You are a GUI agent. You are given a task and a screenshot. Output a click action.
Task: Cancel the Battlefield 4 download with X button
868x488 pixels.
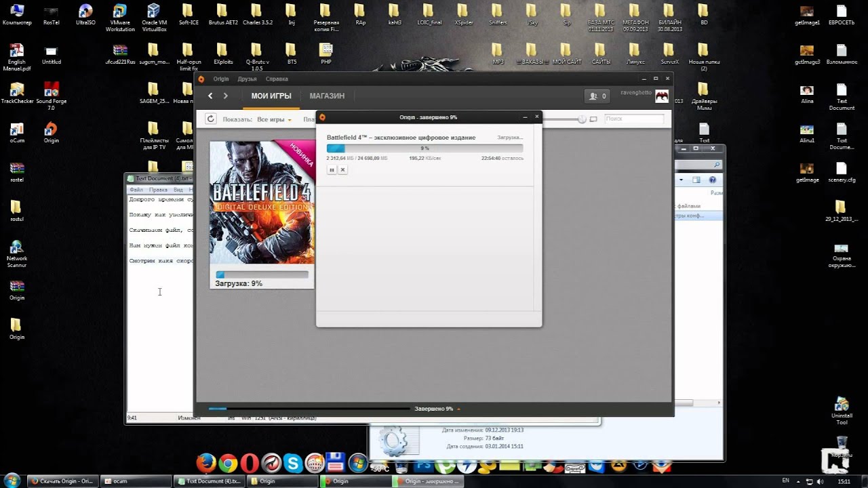click(342, 169)
